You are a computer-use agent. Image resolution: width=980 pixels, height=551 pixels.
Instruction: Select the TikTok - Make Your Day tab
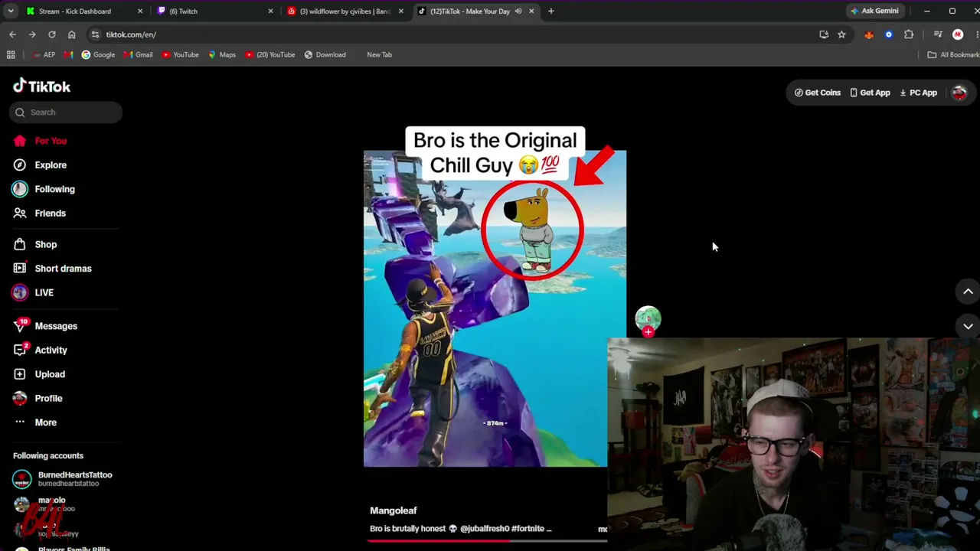point(475,11)
